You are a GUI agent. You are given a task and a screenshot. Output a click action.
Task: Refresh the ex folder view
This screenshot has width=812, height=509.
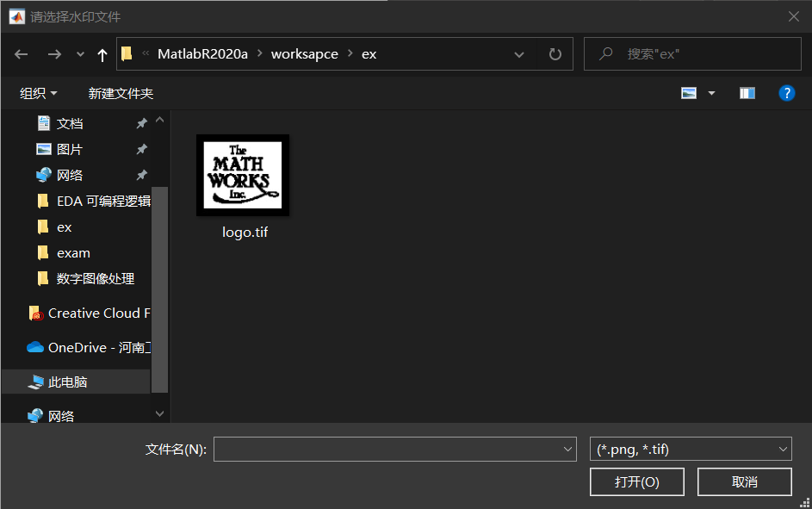(555, 54)
